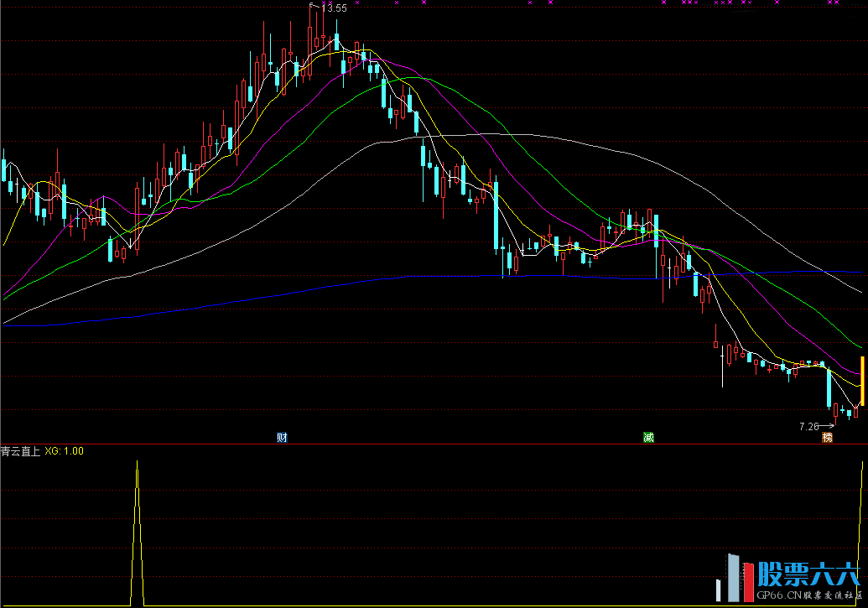Click the building logo icon in the watermark

735,579
